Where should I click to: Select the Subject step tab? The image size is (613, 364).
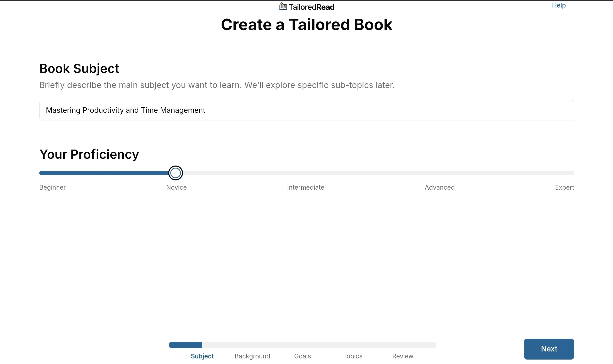coord(202,356)
